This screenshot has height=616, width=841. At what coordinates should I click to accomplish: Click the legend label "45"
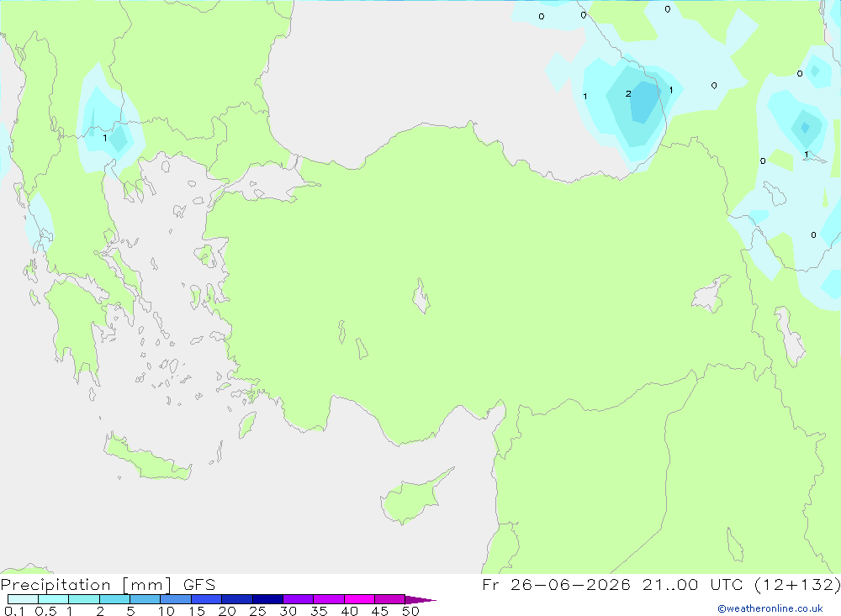click(x=380, y=611)
